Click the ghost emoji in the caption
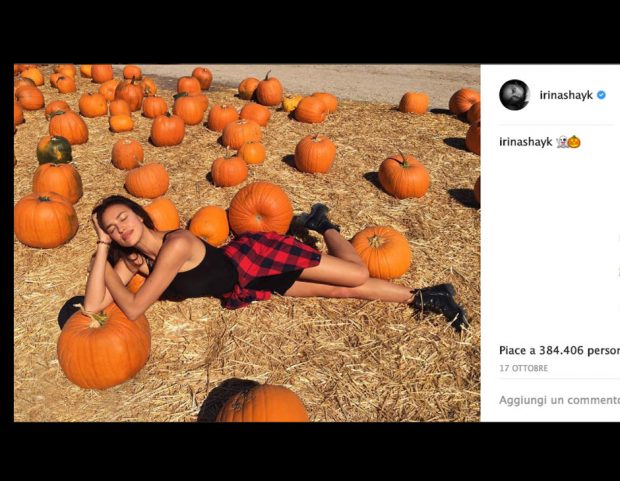Screen dimensions: 620x481 (562, 142)
